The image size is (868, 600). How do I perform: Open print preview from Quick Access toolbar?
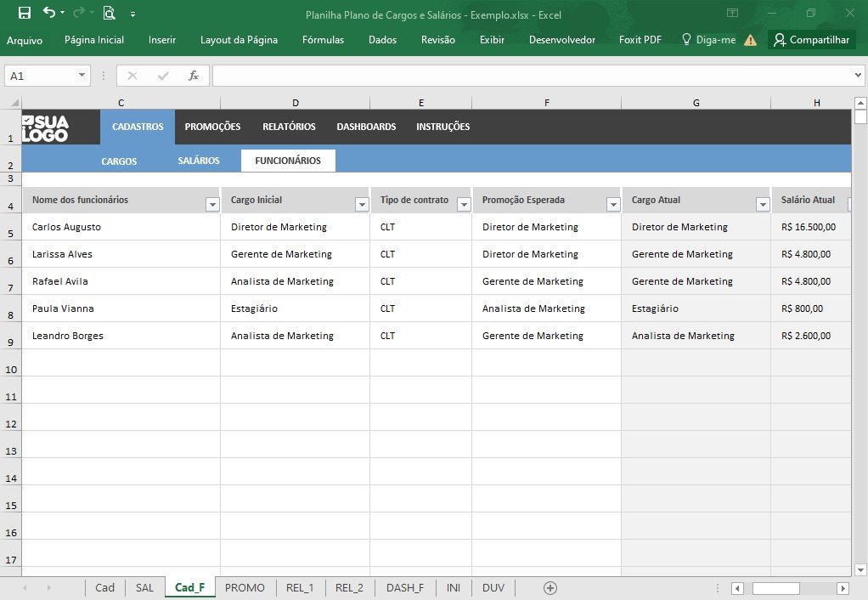tap(109, 13)
